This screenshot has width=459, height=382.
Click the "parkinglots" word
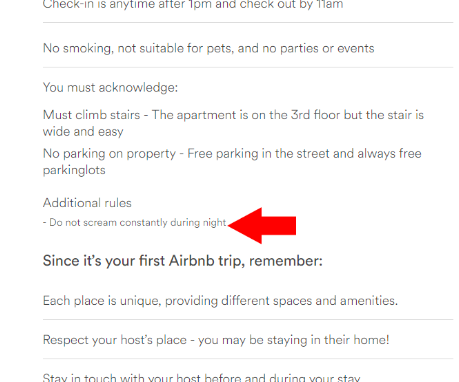click(x=74, y=170)
